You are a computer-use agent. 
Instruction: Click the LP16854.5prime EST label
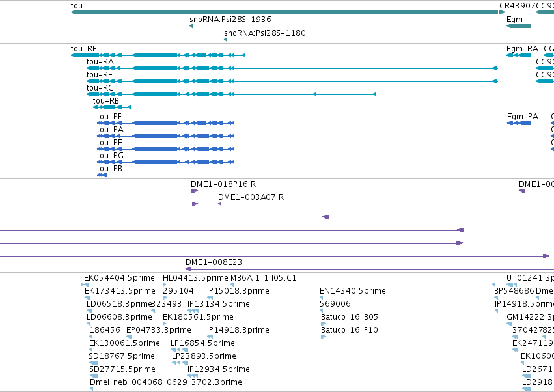pos(203,343)
